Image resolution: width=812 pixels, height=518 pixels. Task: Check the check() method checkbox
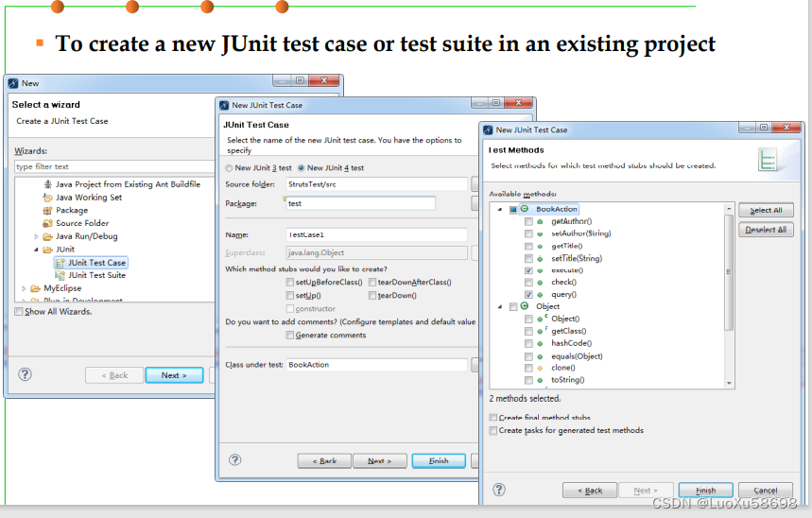[x=528, y=283]
